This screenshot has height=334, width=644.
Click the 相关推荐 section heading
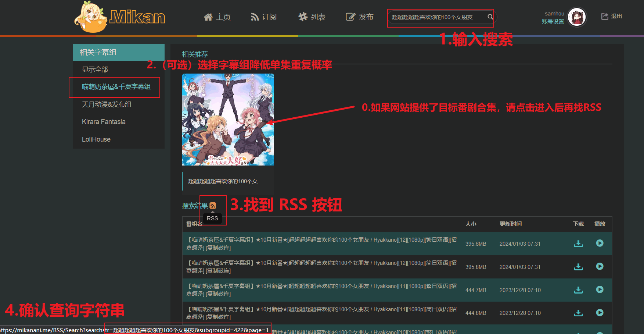click(x=195, y=54)
